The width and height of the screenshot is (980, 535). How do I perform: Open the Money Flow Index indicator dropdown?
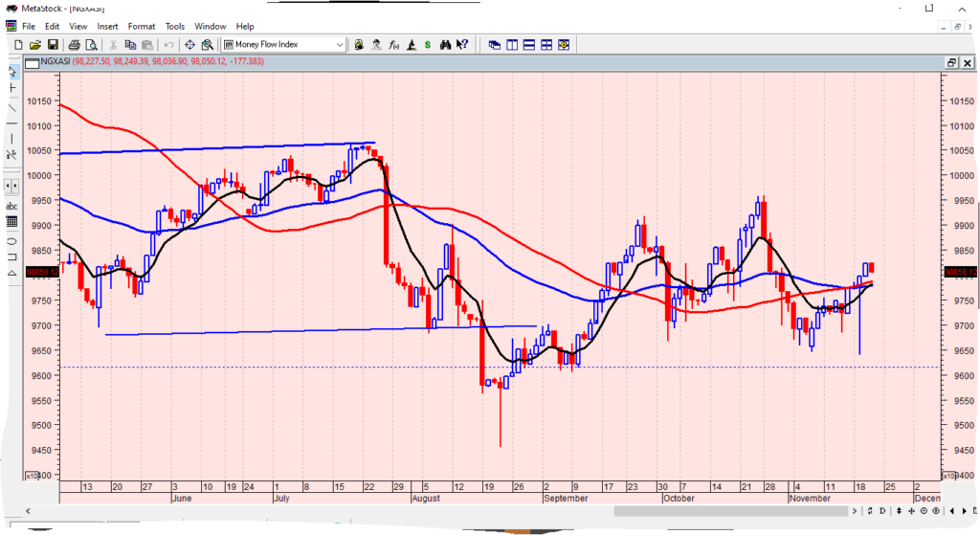340,45
